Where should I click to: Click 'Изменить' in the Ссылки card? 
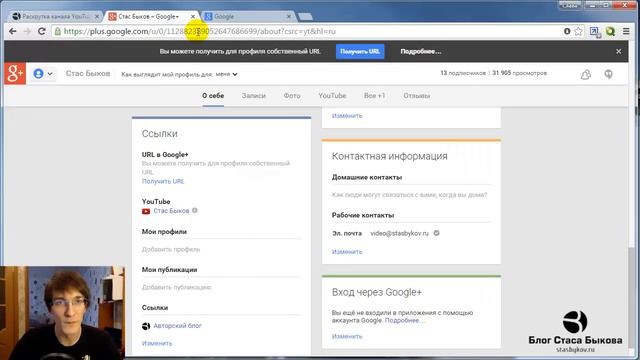point(157,343)
